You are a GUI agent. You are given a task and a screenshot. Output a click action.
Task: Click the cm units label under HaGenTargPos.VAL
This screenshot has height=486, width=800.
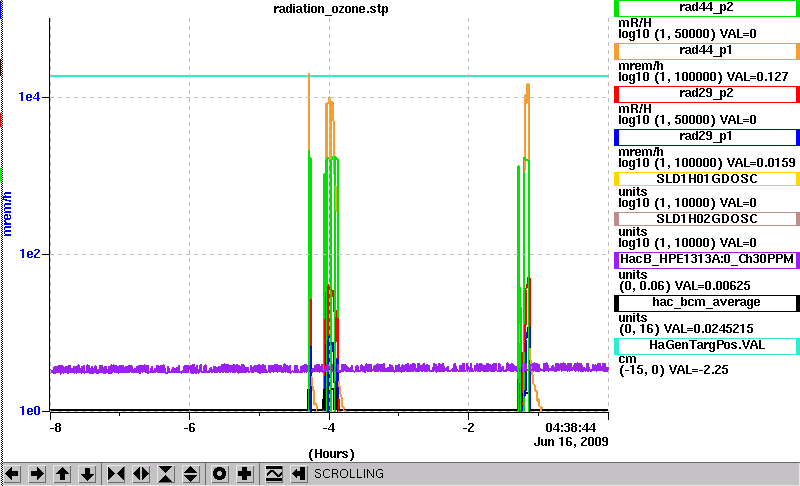[x=628, y=359]
